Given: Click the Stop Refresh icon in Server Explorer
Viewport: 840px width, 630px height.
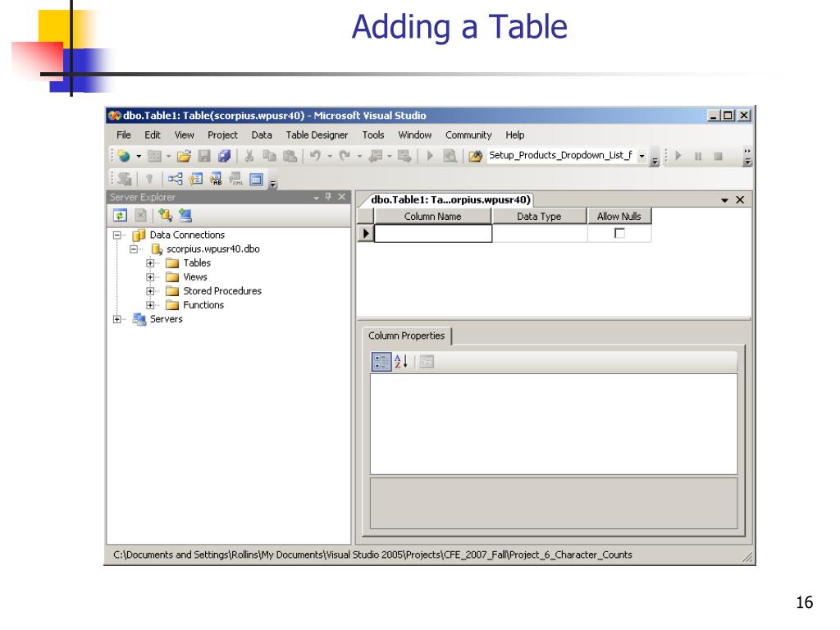Looking at the screenshot, I should (x=140, y=216).
